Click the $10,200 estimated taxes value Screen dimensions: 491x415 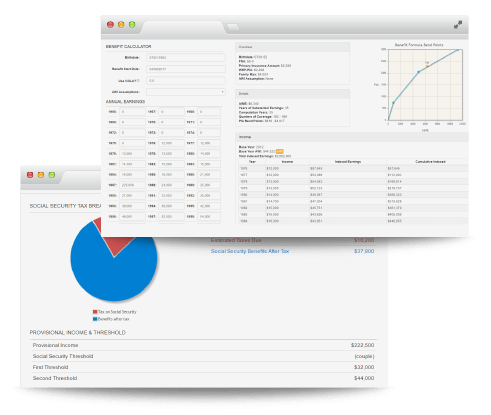(364, 240)
